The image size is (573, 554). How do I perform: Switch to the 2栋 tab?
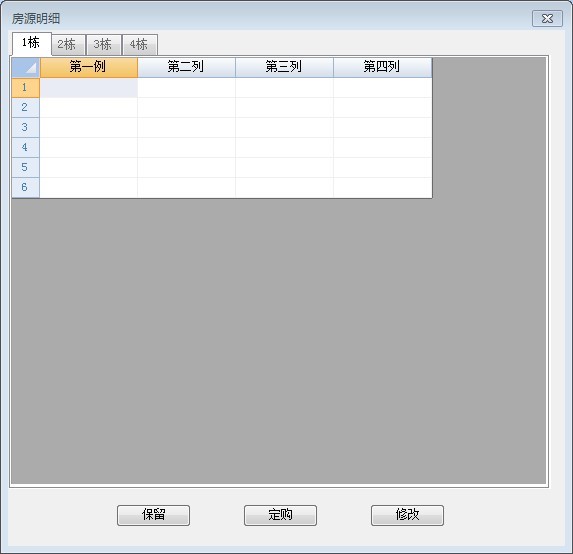click(68, 45)
